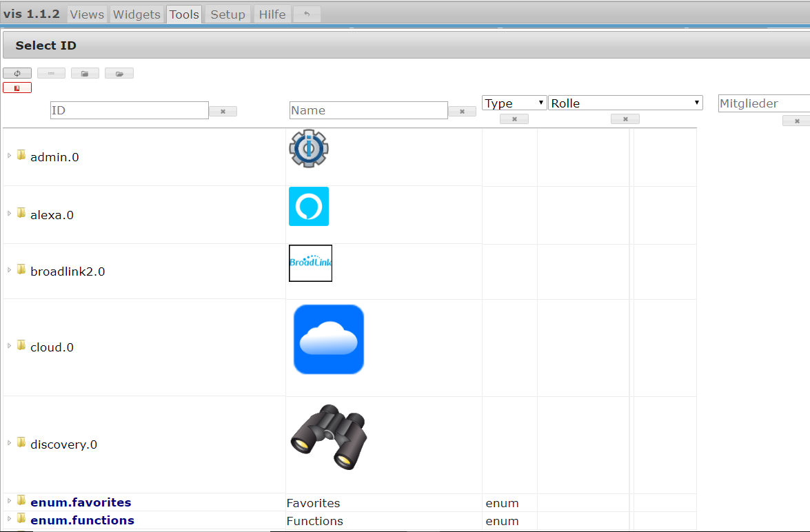This screenshot has width=810, height=532.
Task: Click the cloud adapter icon
Action: tap(329, 340)
